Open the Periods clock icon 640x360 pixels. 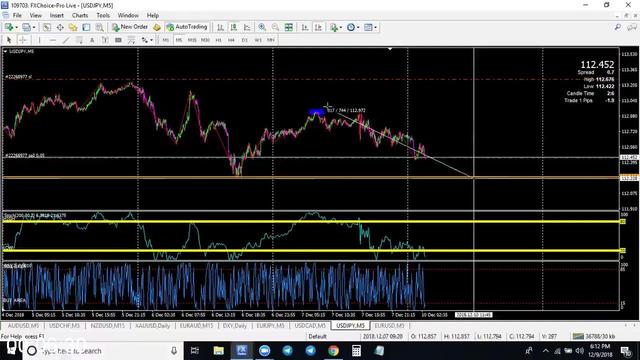point(351,27)
